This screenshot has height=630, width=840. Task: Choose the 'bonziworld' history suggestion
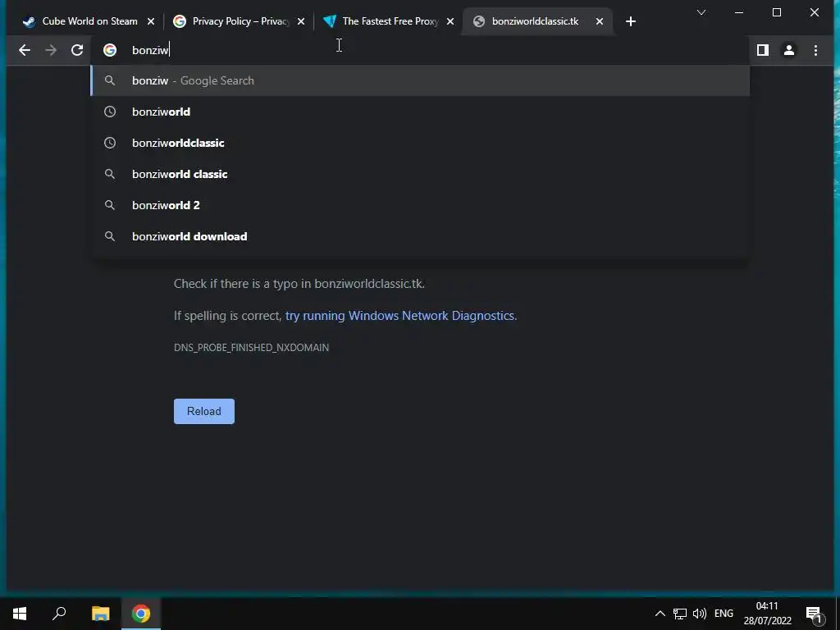click(420, 112)
